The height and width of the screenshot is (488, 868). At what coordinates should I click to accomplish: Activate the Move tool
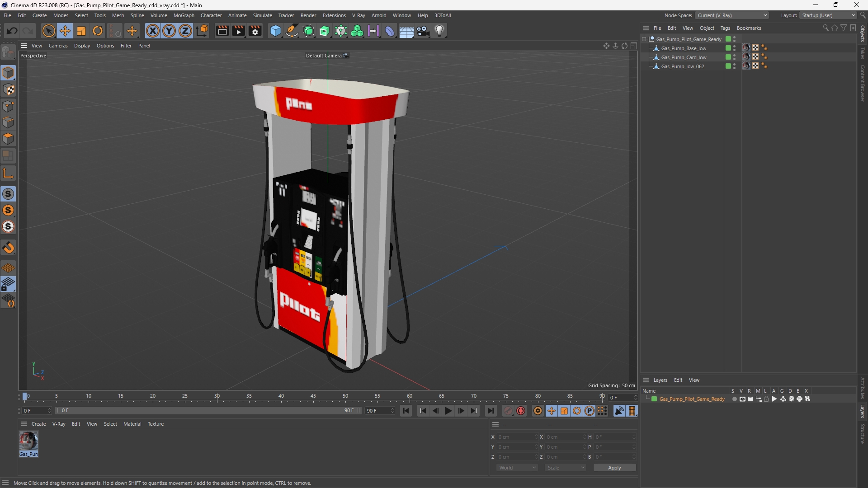pos(65,31)
